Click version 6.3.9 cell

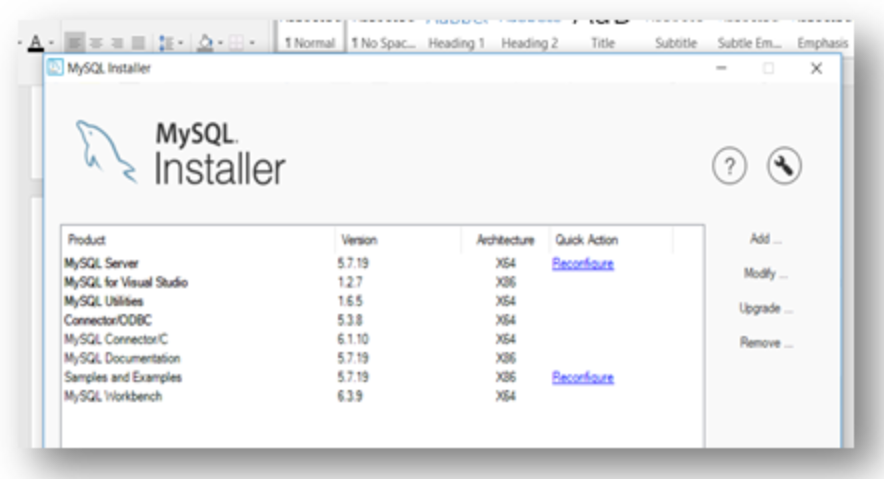click(350, 396)
